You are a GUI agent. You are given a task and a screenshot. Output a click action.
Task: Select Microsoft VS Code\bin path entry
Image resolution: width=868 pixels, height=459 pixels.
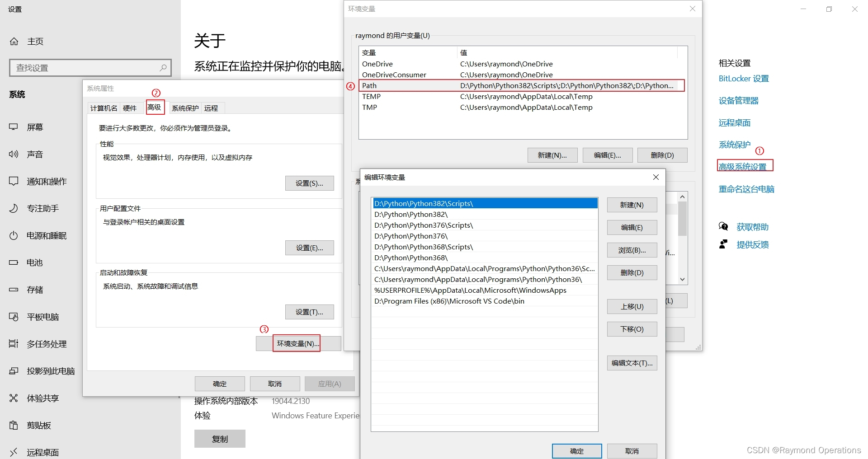[x=485, y=301]
